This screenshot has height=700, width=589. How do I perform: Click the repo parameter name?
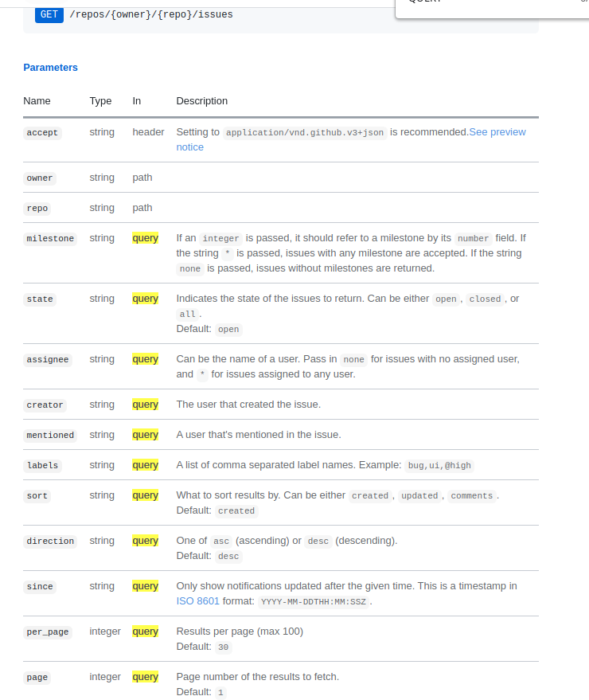click(x=37, y=209)
